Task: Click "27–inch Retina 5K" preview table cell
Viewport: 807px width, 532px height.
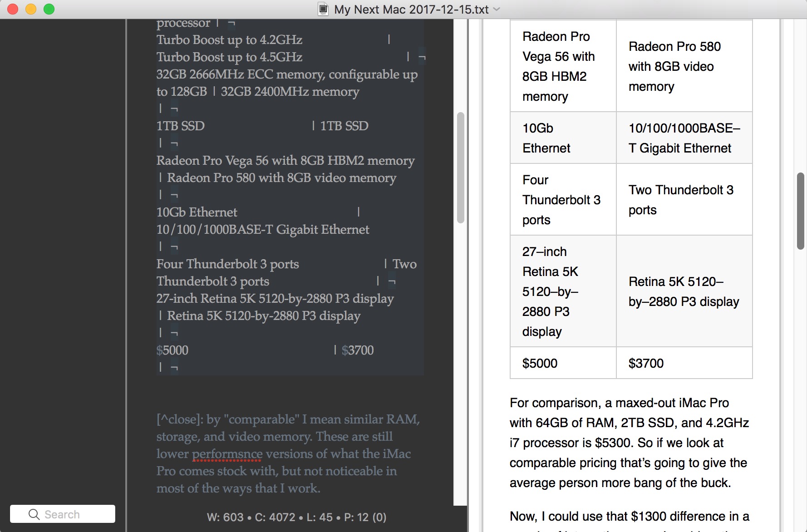Action: (x=563, y=291)
